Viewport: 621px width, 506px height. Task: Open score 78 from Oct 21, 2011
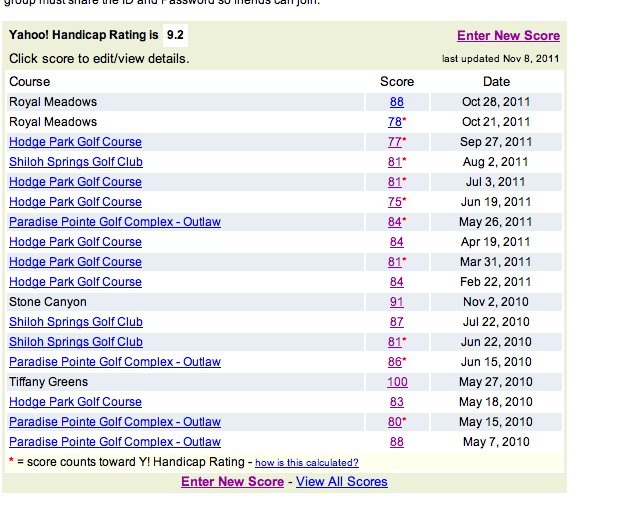[395, 122]
